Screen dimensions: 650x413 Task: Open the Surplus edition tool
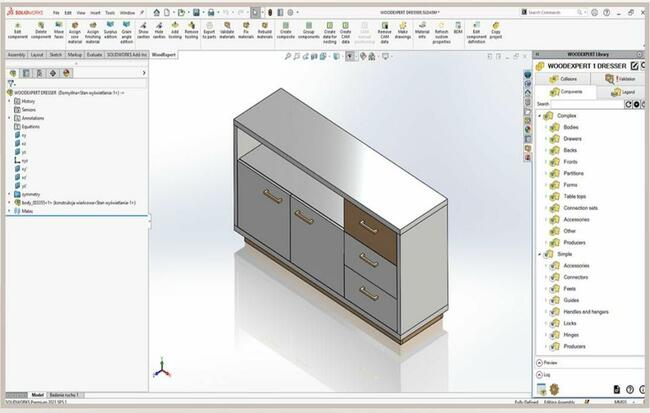click(x=110, y=31)
